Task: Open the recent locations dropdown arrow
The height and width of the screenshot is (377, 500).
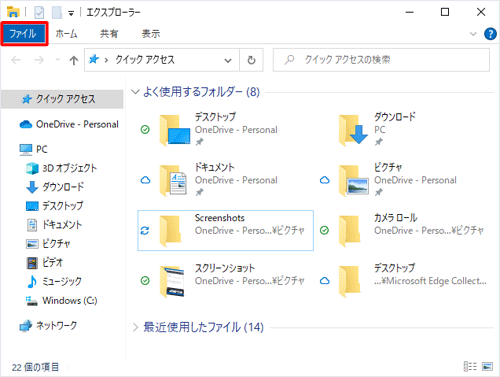Action: click(58, 60)
